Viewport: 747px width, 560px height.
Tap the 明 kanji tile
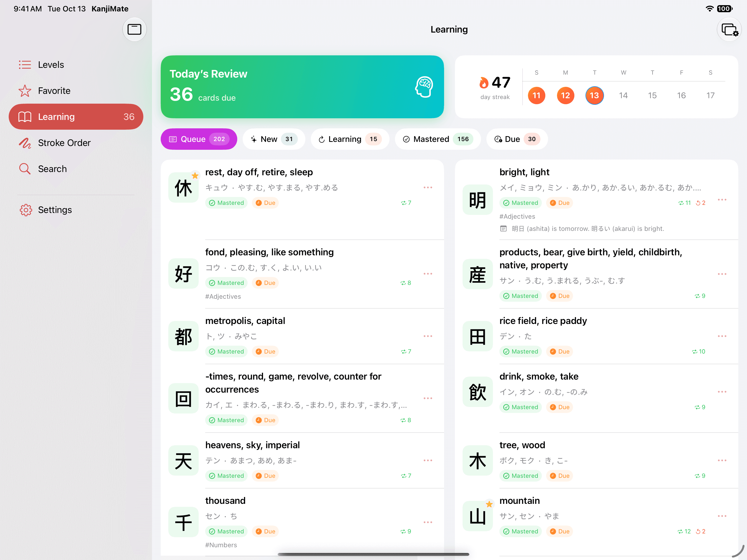pyautogui.click(x=477, y=200)
